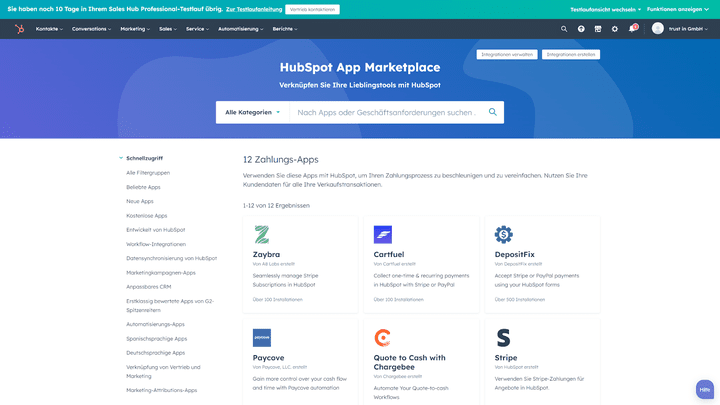Open search via the navbar magnifier icon
The width and height of the screenshot is (720, 405).
click(x=564, y=29)
